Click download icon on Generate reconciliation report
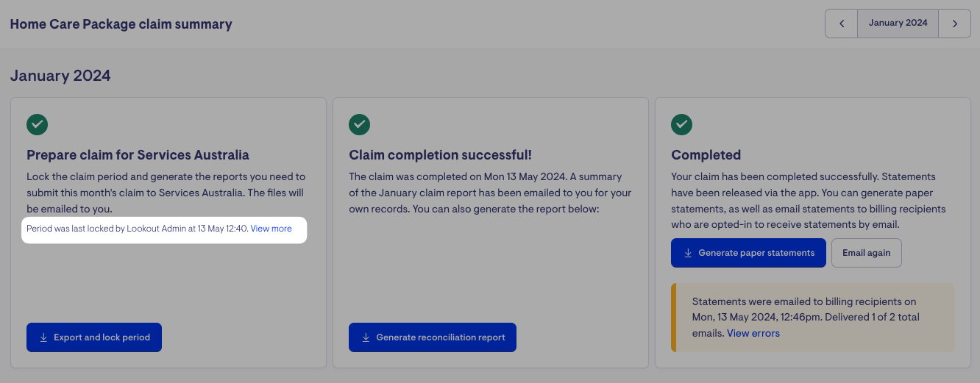This screenshot has width=980, height=383. (x=366, y=337)
